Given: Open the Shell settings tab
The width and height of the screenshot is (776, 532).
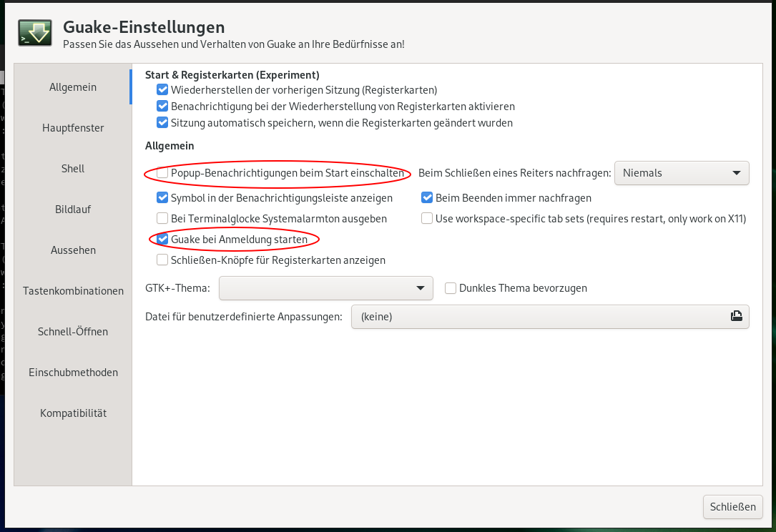Looking at the screenshot, I should [x=73, y=169].
